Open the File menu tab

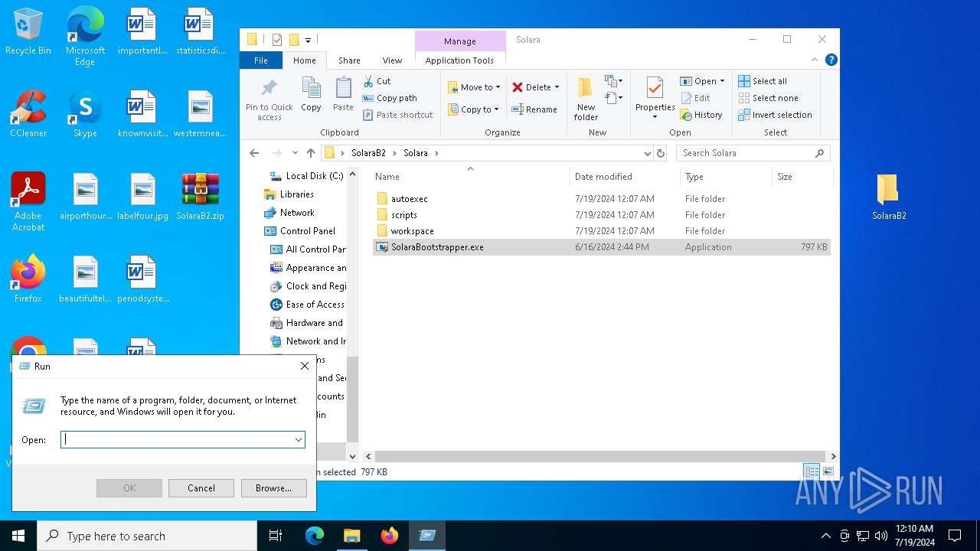pos(261,60)
